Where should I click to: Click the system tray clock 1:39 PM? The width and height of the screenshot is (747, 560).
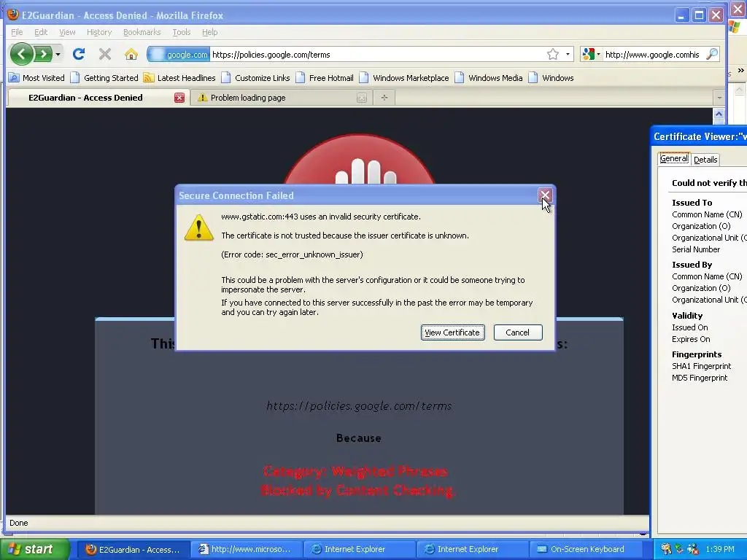(720, 549)
